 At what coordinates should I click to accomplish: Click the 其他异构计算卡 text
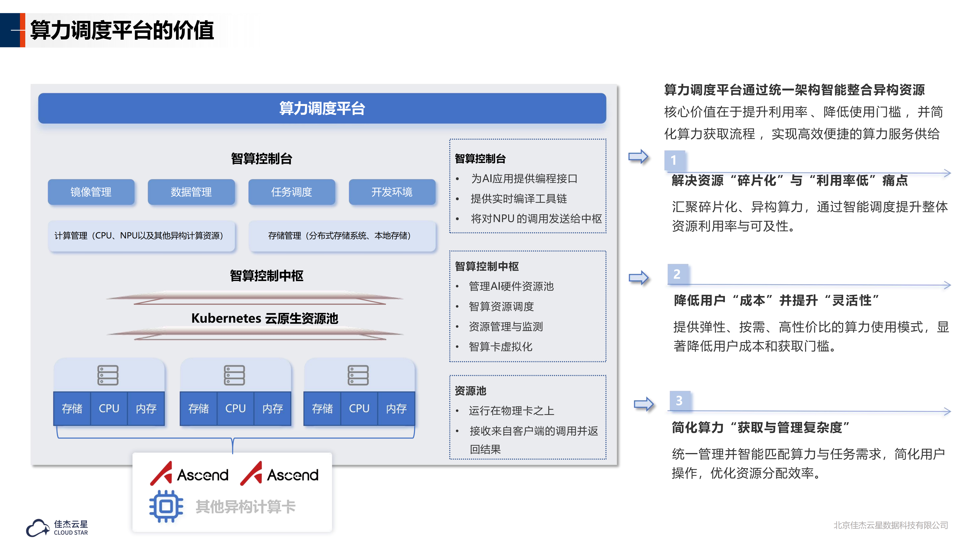245,506
